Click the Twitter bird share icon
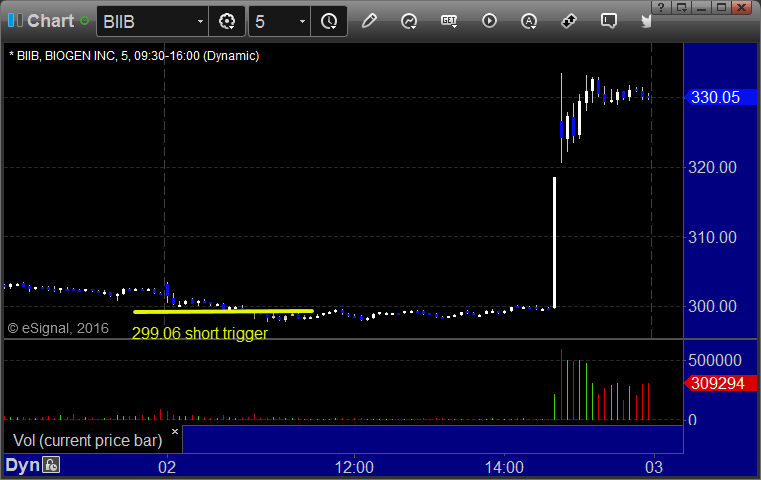This screenshot has height=480, width=761. (x=646, y=21)
